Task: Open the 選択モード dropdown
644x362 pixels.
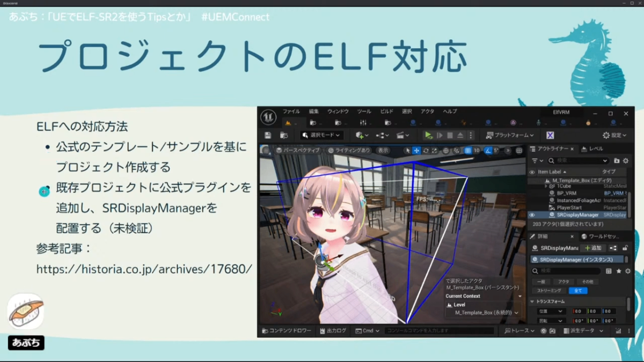Action: point(321,135)
